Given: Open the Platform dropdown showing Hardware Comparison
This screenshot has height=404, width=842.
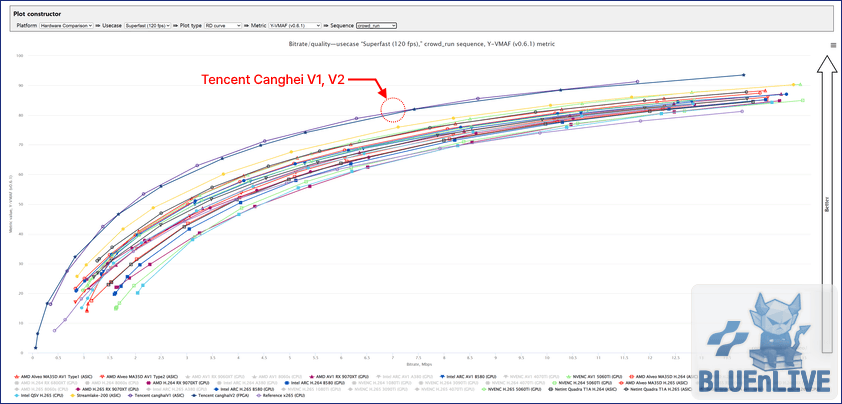Looking at the screenshot, I should [67, 25].
